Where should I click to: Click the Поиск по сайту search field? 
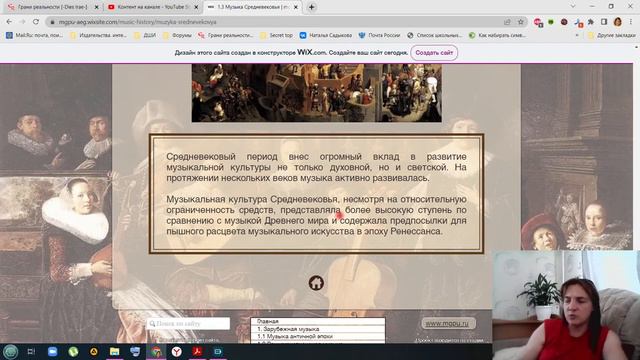pos(188,323)
